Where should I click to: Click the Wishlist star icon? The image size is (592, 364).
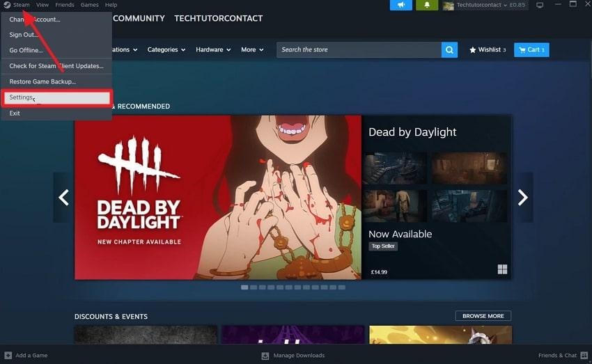click(x=472, y=50)
